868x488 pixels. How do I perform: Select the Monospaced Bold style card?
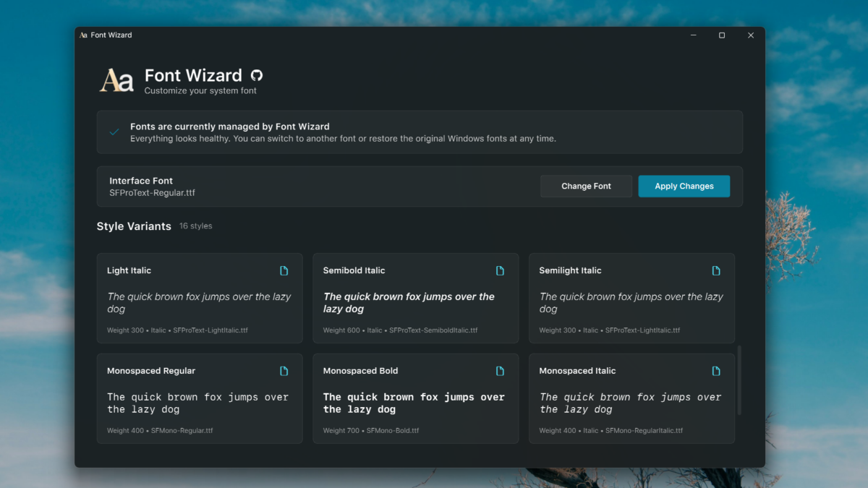415,398
